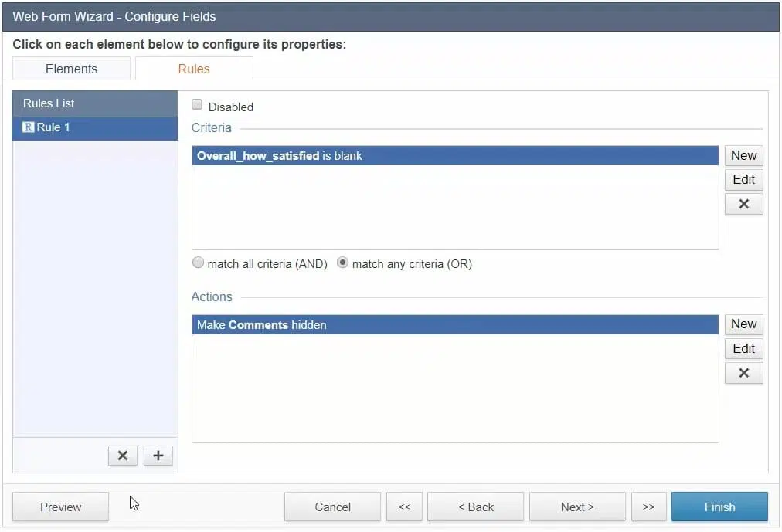Open the form Preview
This screenshot has height=532, width=782.
[x=60, y=507]
